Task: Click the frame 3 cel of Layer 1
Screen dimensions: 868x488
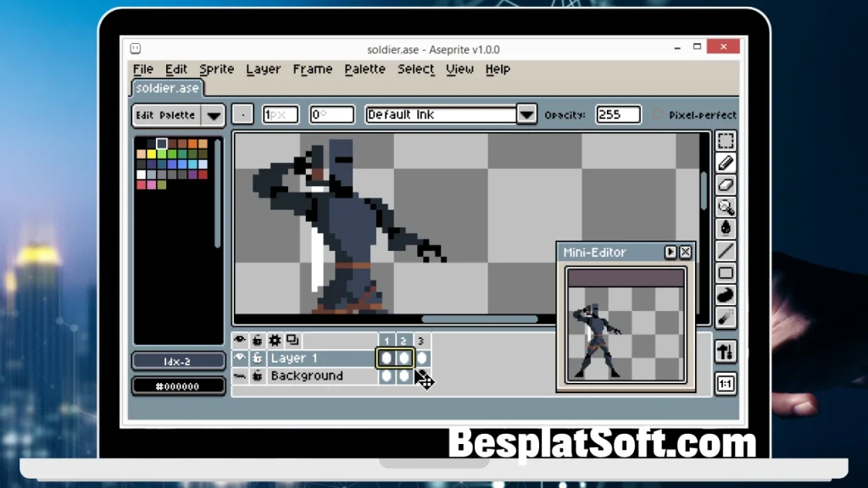Action: point(421,358)
